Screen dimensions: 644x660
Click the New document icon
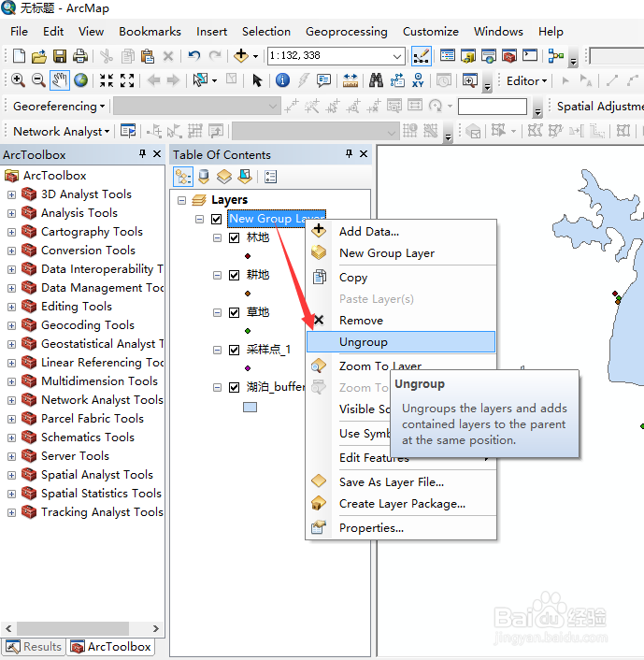(x=19, y=55)
